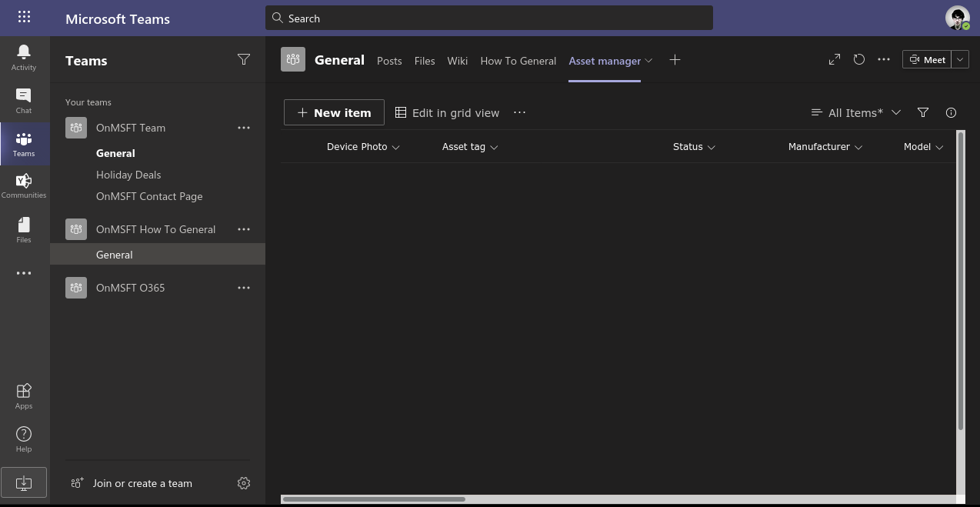Click Edit in grid view
980x507 pixels.
tap(448, 112)
